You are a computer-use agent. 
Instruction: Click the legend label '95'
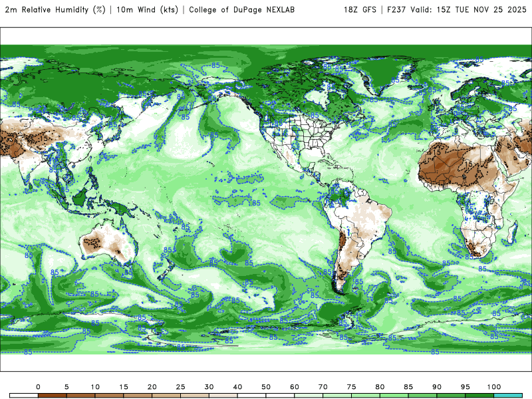pos(465,387)
